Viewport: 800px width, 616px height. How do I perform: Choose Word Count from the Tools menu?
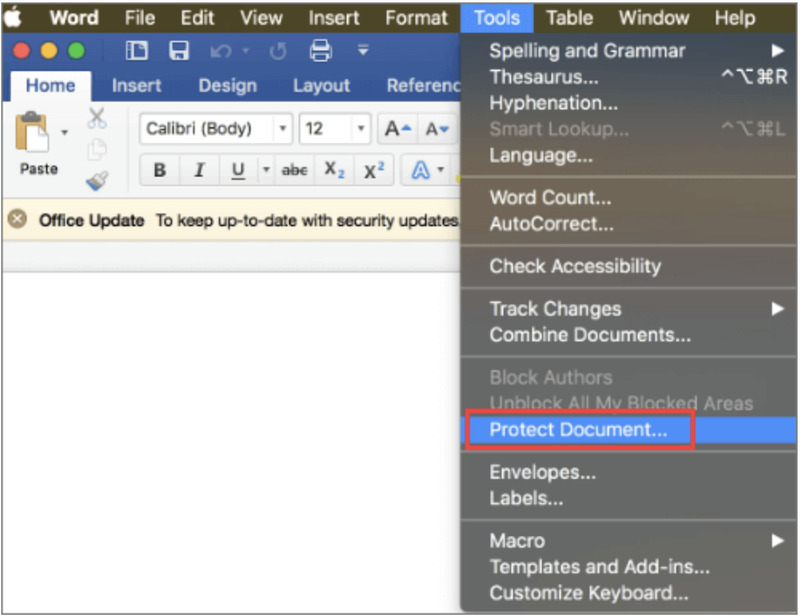pos(550,198)
